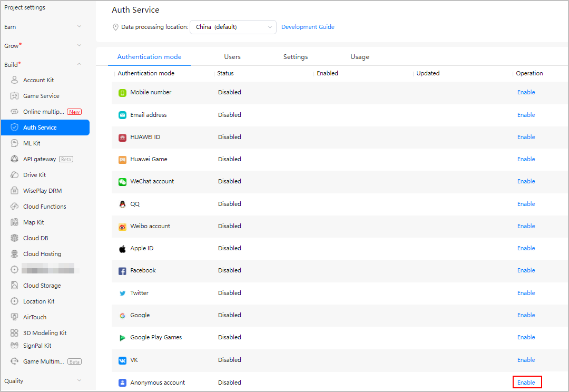Open Project settings in the sidebar

[x=25, y=7]
